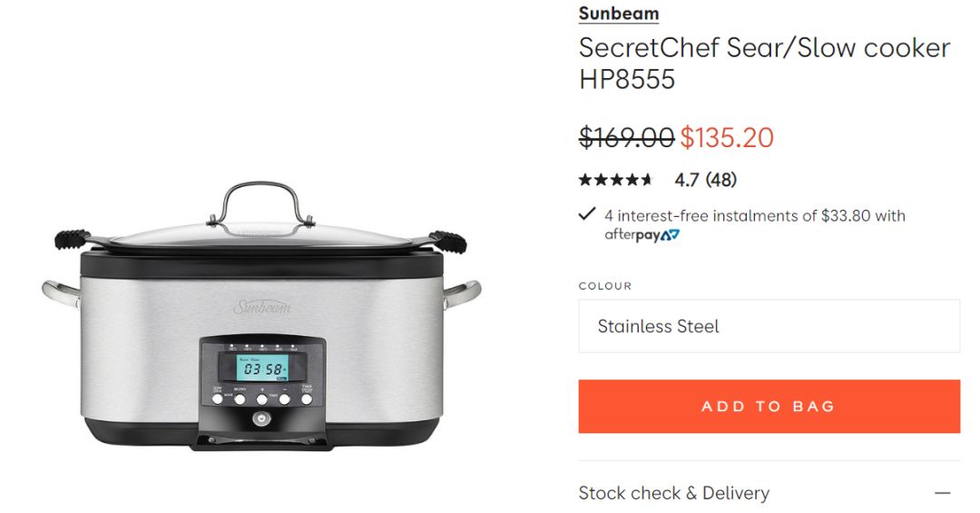Click the red $135.20 sale price
Screen dimensions: 980x513
point(727,138)
